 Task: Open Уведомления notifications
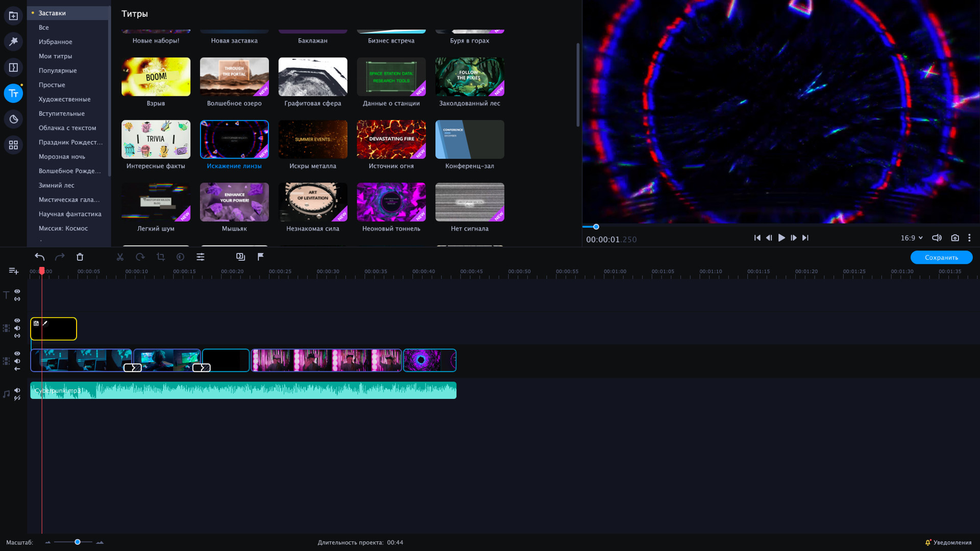coord(948,542)
